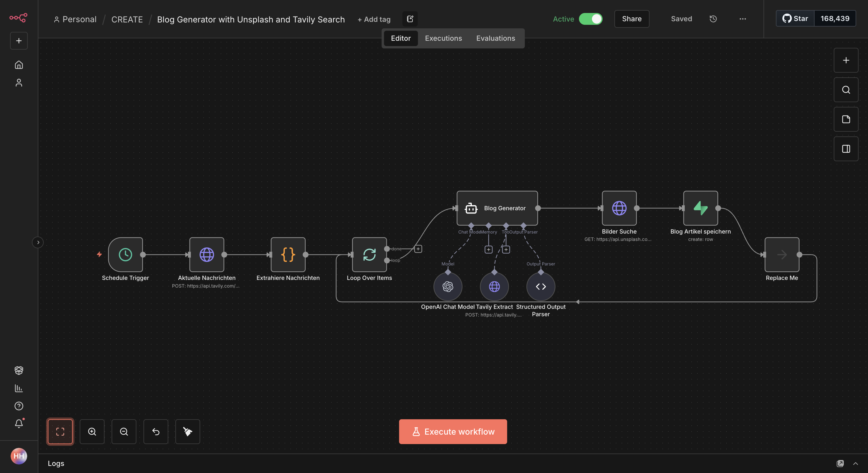This screenshot has height=473, width=868.
Task: Click the tidy up workflow broom icon
Action: (x=187, y=432)
